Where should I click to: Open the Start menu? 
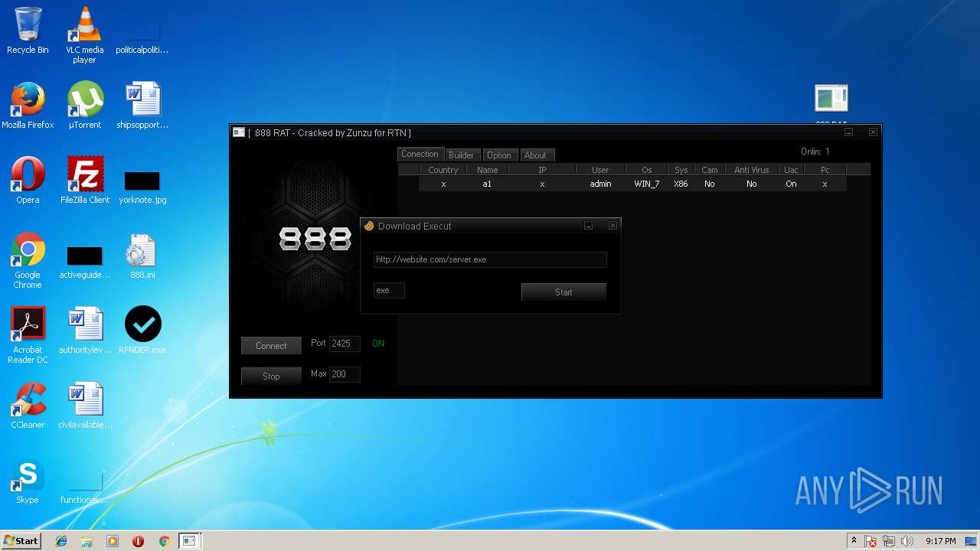point(21,541)
